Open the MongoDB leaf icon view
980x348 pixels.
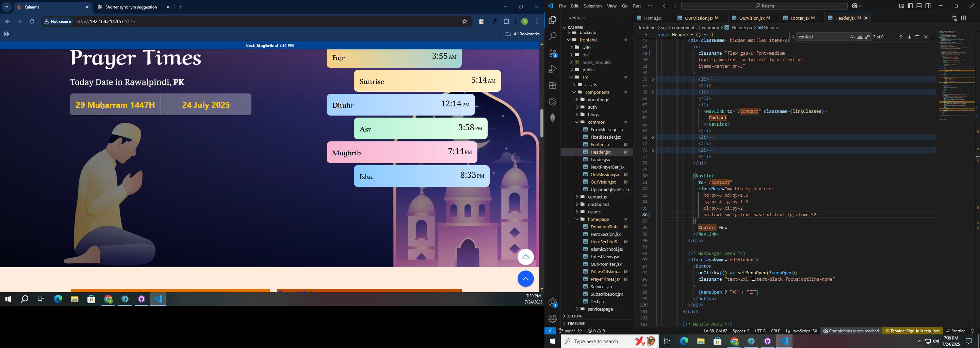(x=552, y=118)
